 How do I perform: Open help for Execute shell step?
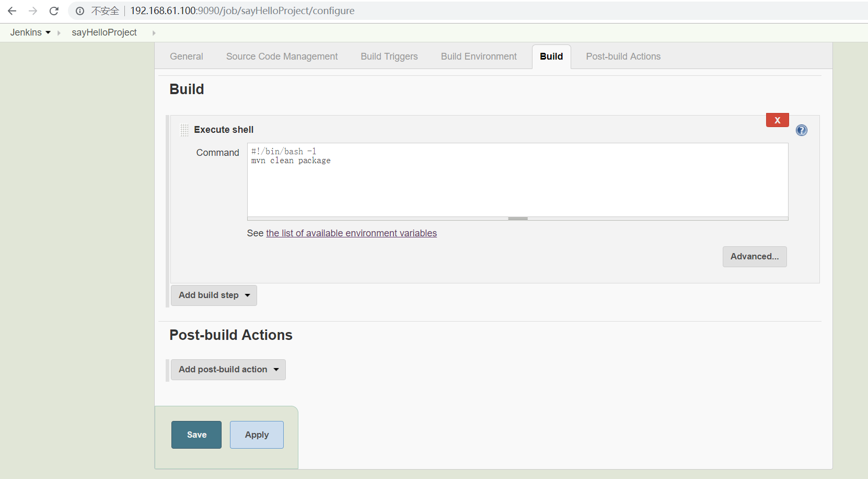(801, 130)
